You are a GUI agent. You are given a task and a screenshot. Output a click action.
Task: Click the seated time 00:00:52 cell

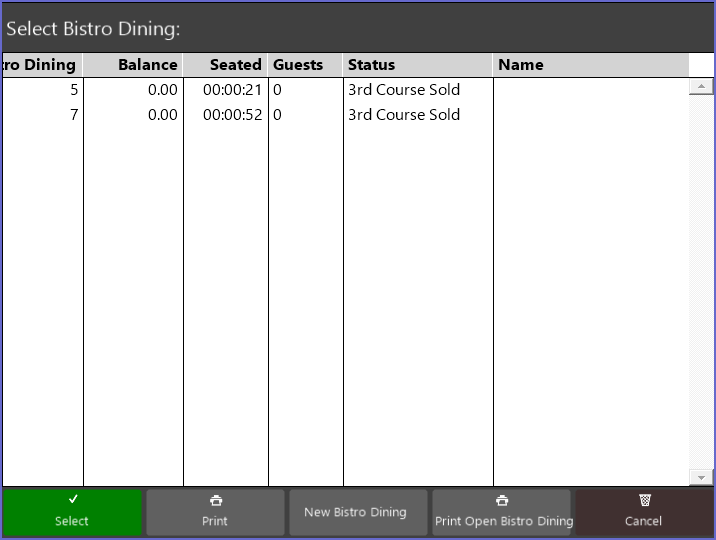coord(232,115)
